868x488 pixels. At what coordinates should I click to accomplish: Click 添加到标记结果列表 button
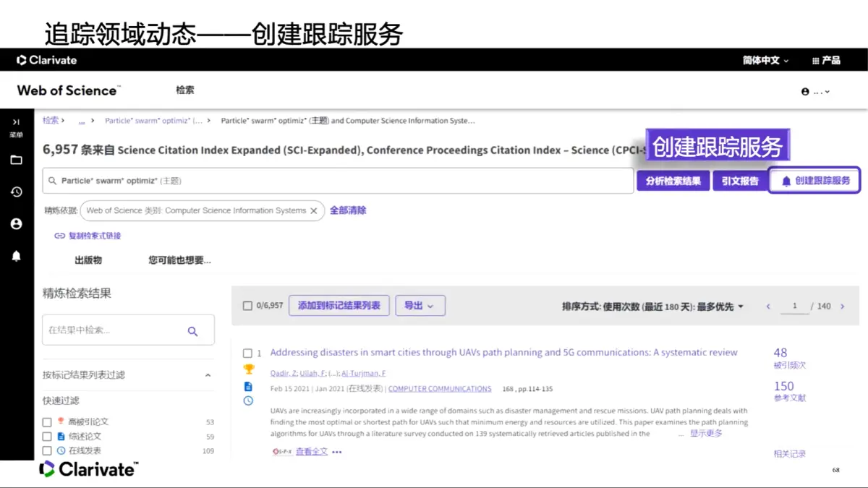[339, 306]
